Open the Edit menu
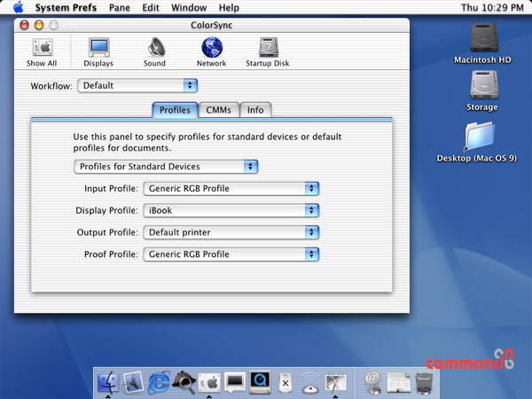The height and width of the screenshot is (399, 532). [151, 7]
